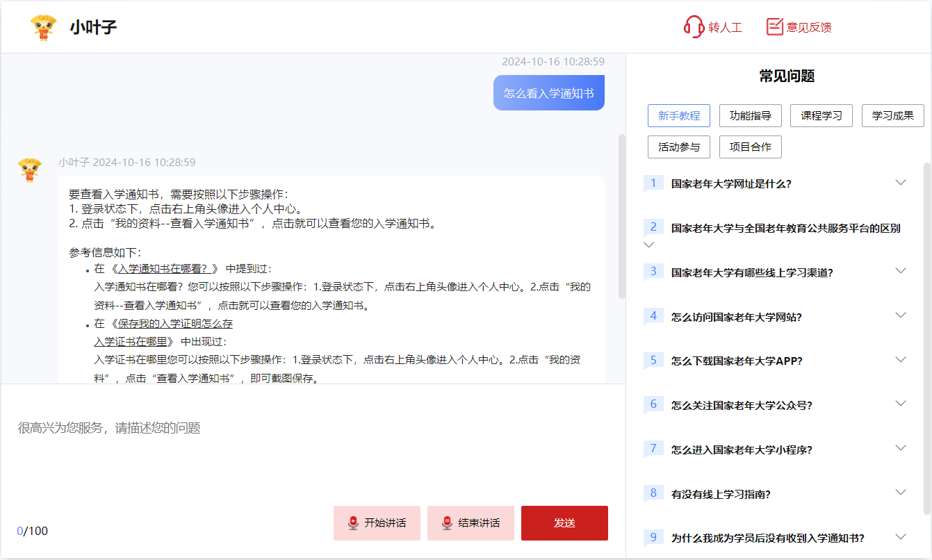Click the number 1 badge in FAQ list
The height and width of the screenshot is (560, 932).
pyautogui.click(x=653, y=183)
